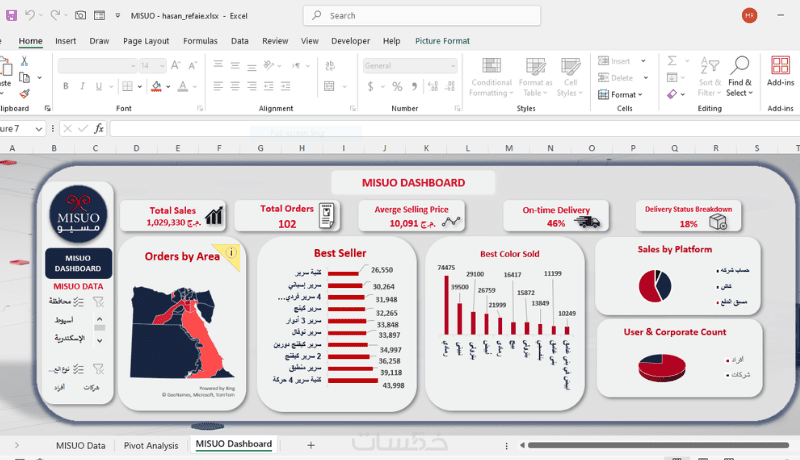Image resolution: width=800 pixels, height=460 pixels.
Task: Open the Insert ribbon tab
Action: [65, 41]
